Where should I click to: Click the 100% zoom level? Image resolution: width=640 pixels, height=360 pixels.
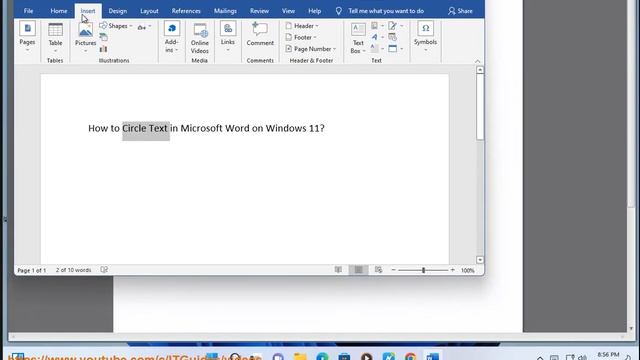click(467, 270)
